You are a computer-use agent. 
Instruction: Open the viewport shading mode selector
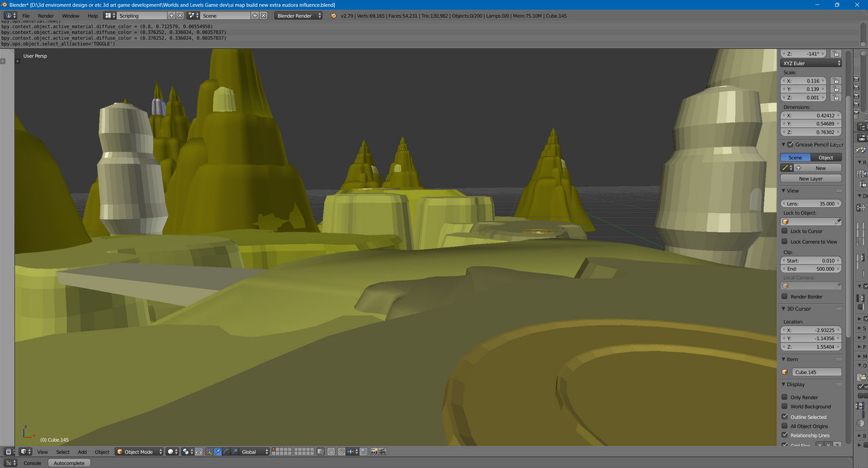pos(173,451)
